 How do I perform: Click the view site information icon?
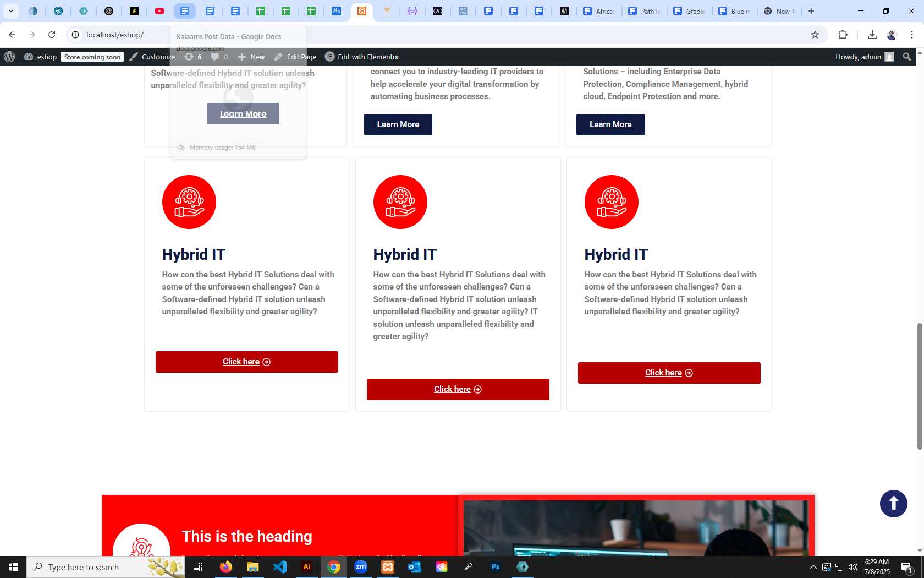point(76,35)
